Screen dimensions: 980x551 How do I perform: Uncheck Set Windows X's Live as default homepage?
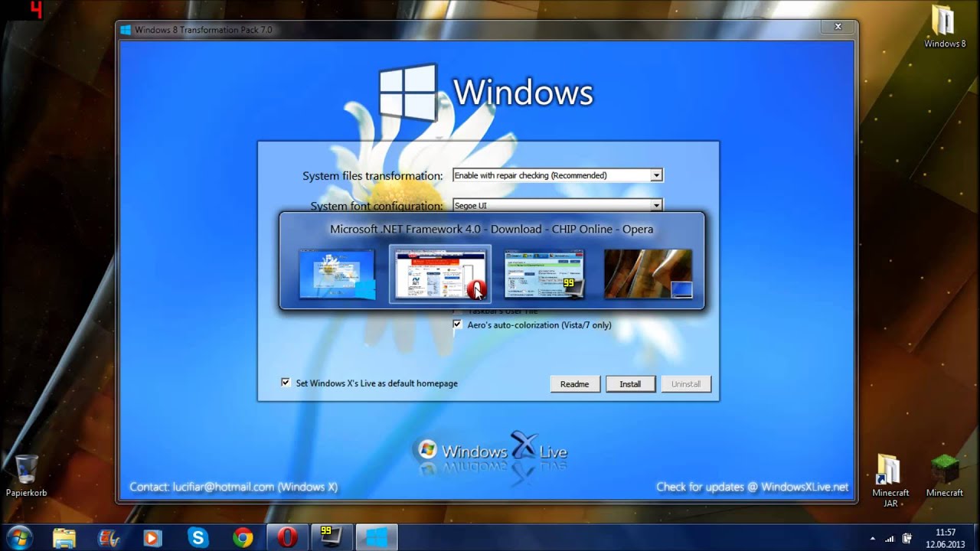[x=286, y=383]
